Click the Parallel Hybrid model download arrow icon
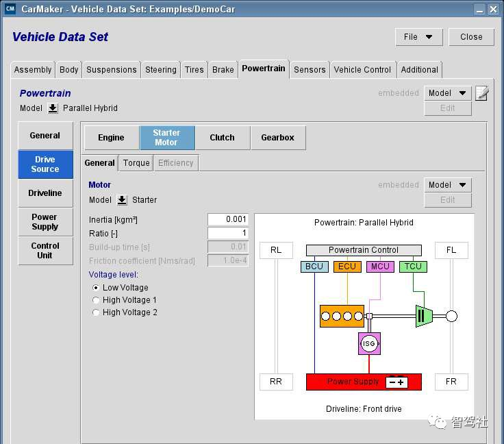The image size is (504, 444). 53,108
